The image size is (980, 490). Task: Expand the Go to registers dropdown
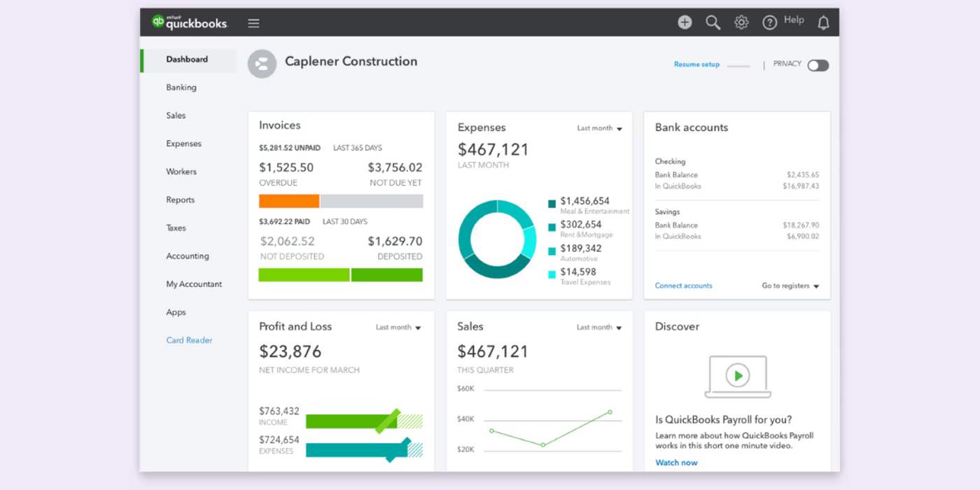(790, 286)
